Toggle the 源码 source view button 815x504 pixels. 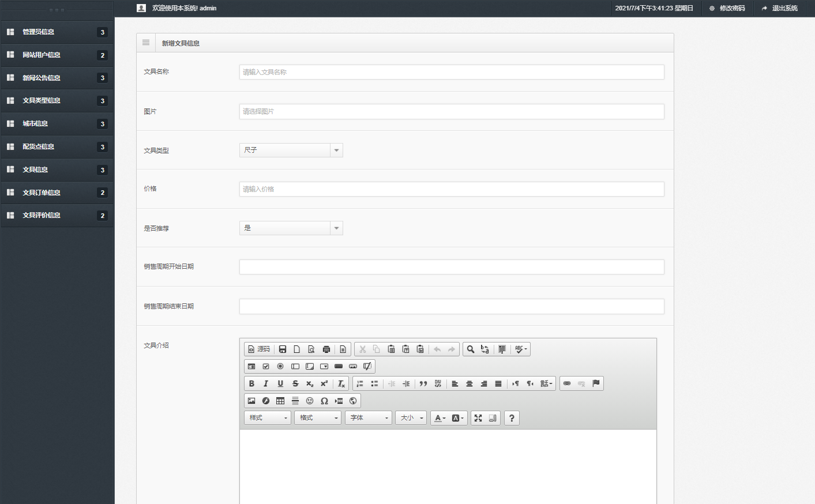pyautogui.click(x=259, y=349)
